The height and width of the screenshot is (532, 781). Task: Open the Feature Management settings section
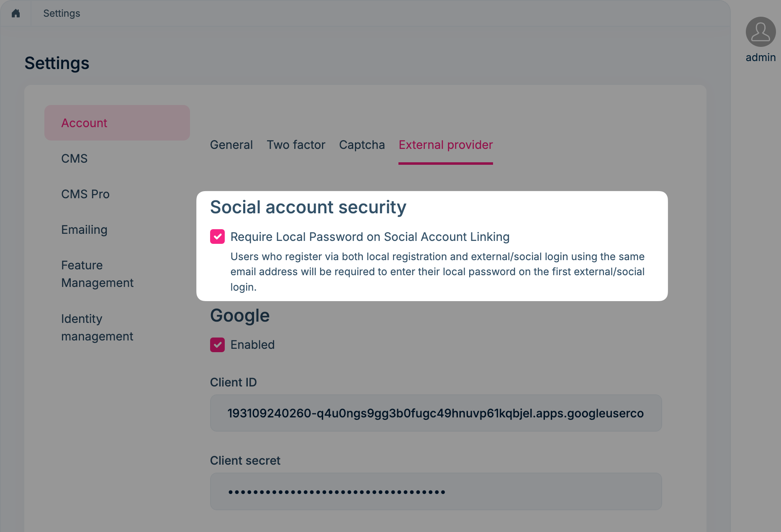click(x=97, y=274)
